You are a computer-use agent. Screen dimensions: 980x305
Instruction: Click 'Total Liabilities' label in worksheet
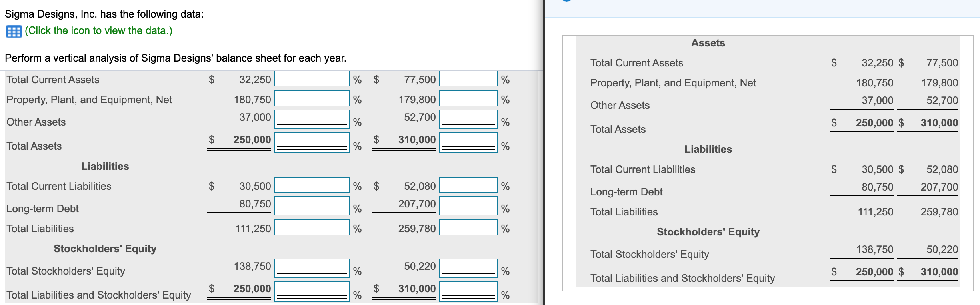point(40,229)
